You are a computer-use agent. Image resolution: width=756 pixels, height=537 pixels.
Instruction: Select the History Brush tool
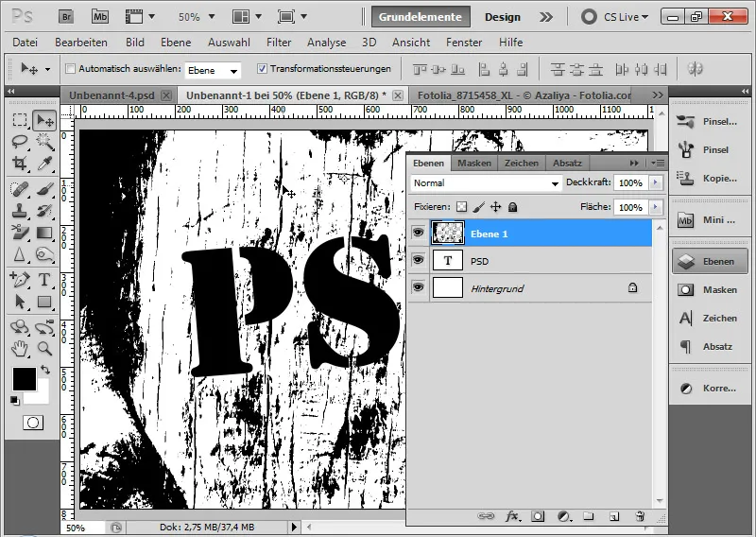[x=44, y=211]
